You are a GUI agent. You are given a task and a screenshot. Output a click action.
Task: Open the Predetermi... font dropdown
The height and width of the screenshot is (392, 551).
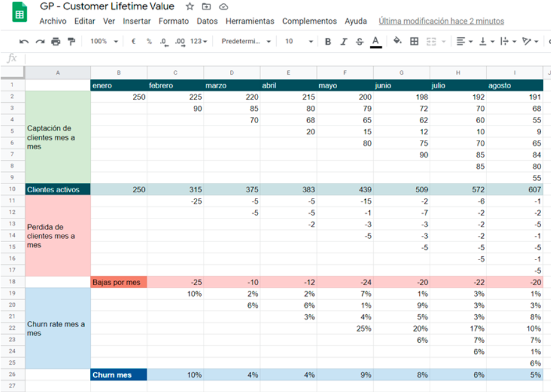pyautogui.click(x=246, y=42)
